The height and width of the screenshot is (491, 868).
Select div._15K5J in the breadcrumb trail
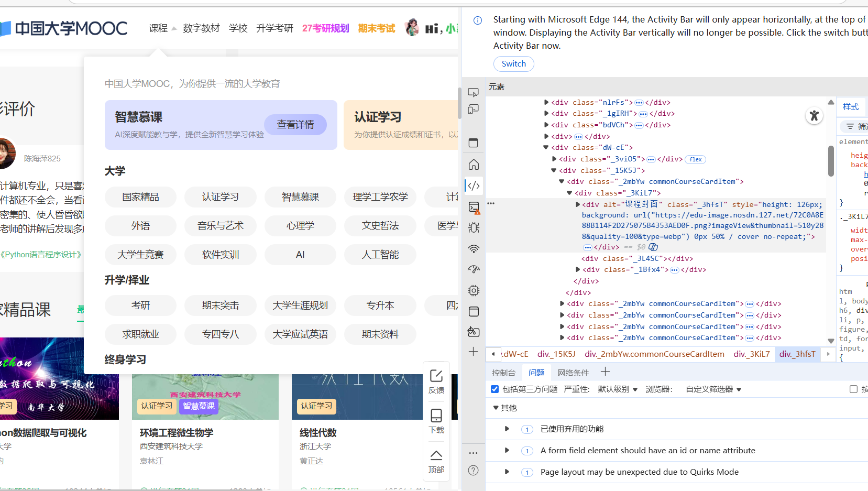coord(556,354)
